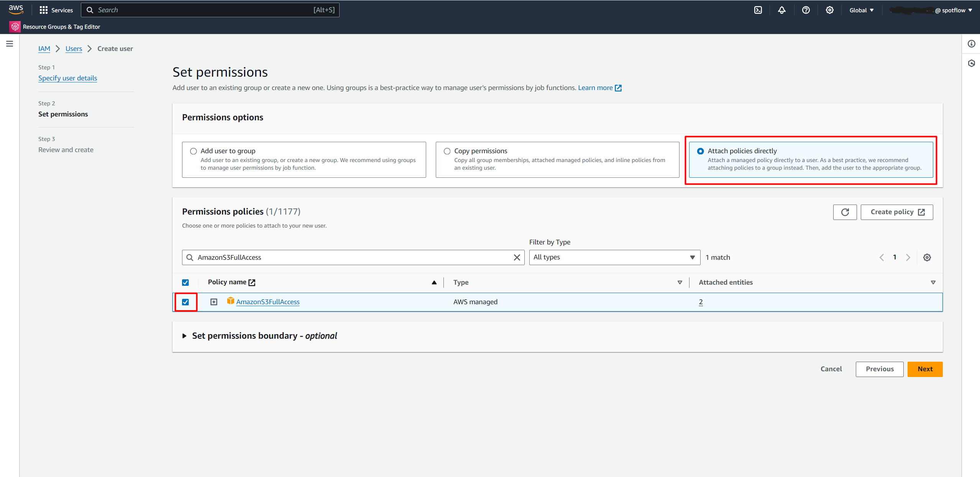Click the Services menu label
This screenshot has height=477, width=980.
coord(62,10)
